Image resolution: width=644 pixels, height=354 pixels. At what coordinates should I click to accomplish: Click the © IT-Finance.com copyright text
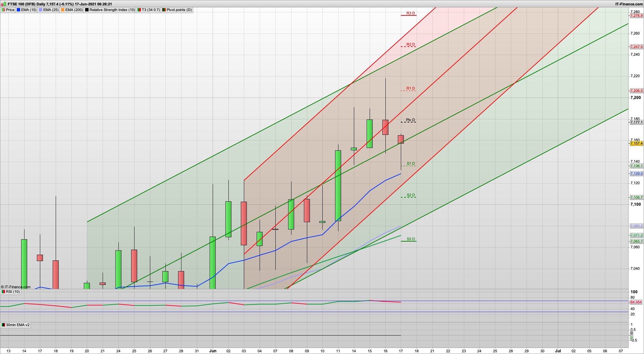15,287
